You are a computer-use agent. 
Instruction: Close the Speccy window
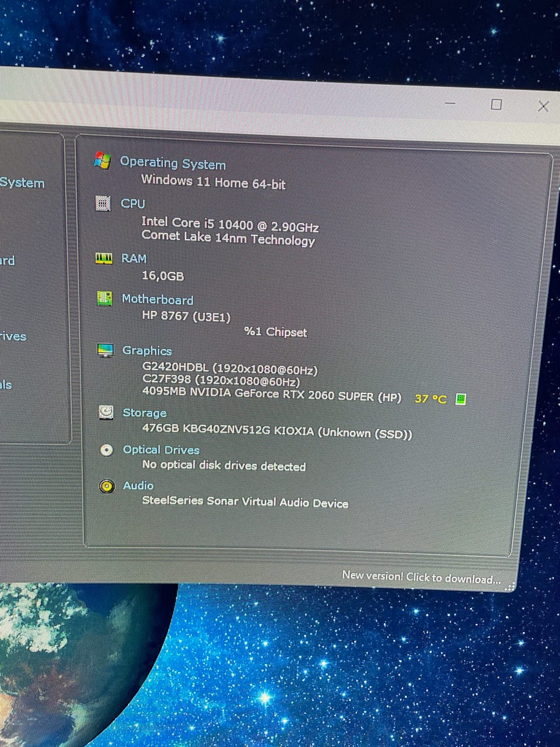point(543,106)
